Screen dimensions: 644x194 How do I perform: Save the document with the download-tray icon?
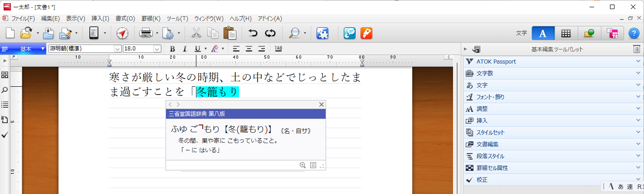click(x=49, y=33)
